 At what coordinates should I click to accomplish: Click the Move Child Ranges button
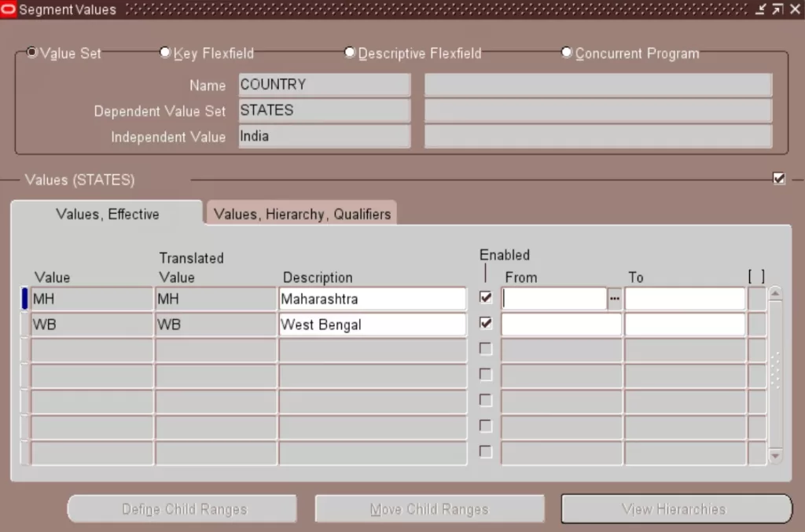pyautogui.click(x=429, y=509)
